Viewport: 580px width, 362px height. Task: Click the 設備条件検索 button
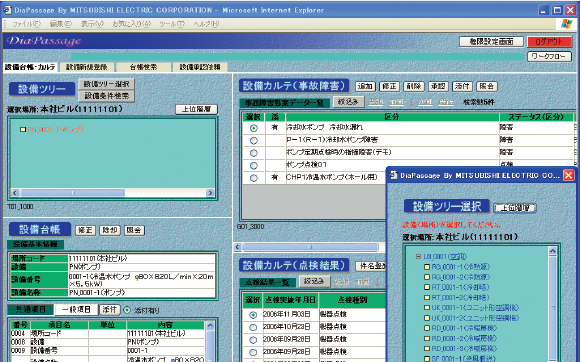[x=106, y=96]
